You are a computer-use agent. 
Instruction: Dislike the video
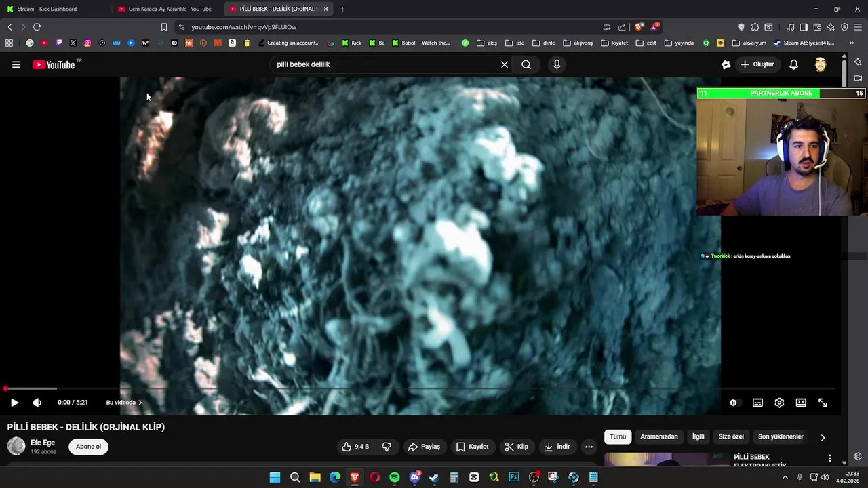pos(387,447)
